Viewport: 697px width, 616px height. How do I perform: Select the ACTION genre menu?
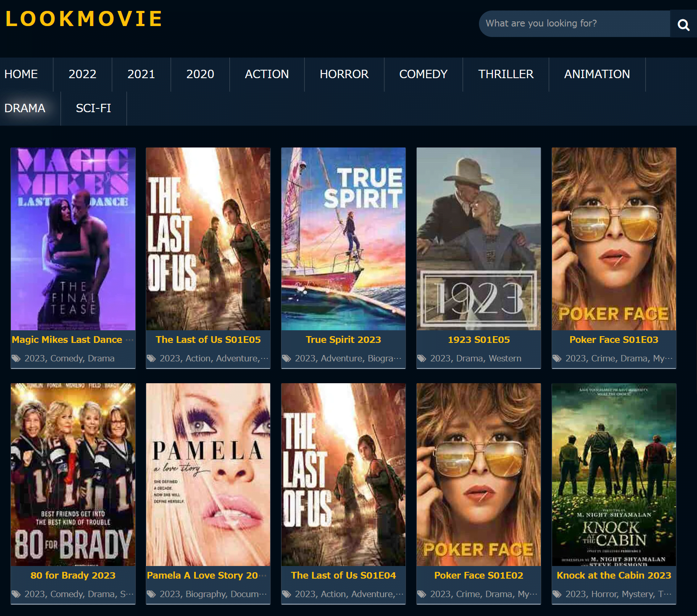tap(267, 74)
